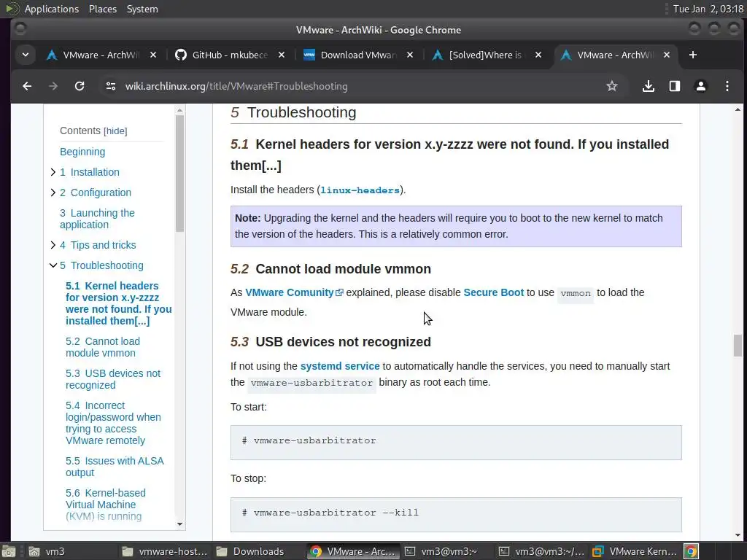Follow the systemd service link

[x=340, y=366]
